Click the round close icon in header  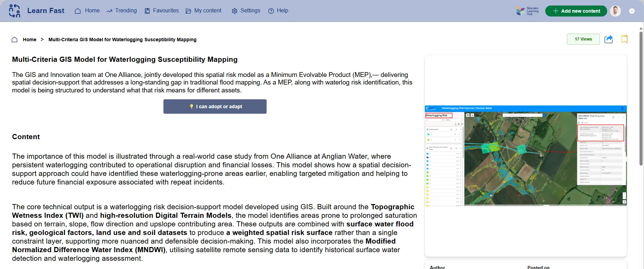[x=632, y=11]
